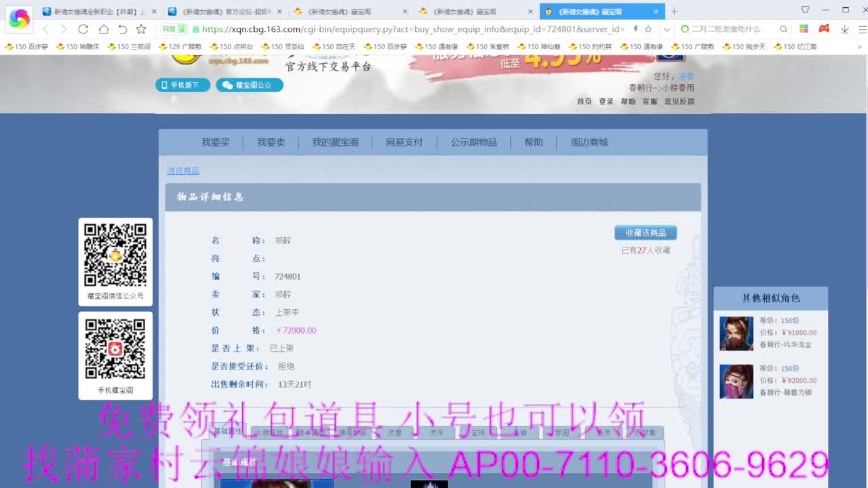Open bookmark 150 灼灼其
Screen dimensions: 868x488
point(590,47)
